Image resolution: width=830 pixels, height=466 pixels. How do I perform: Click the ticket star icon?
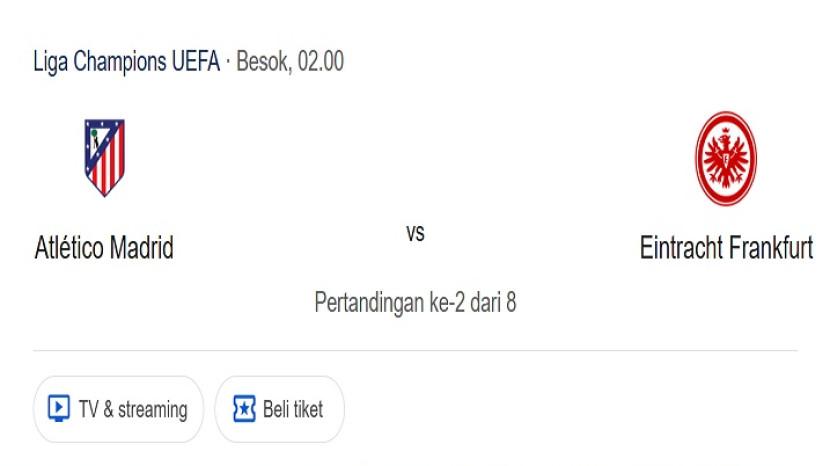[244, 409]
